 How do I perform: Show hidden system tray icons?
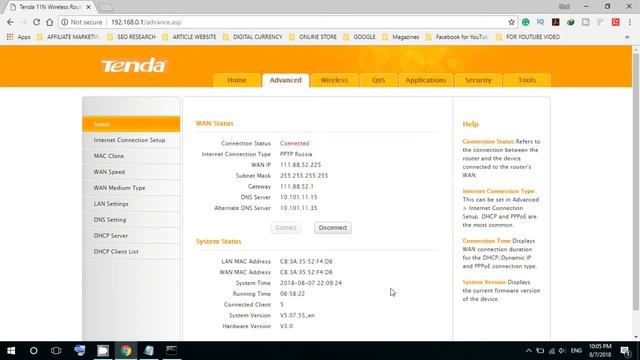tap(529, 351)
